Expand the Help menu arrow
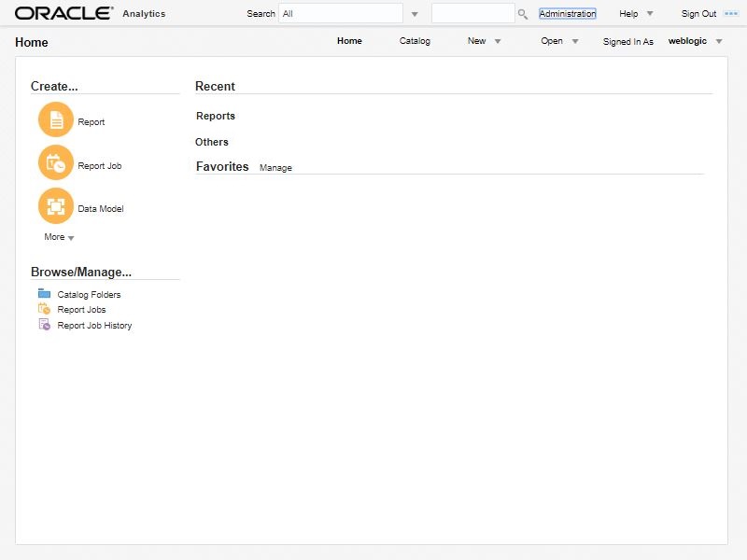This screenshot has height=560, width=747. click(650, 14)
